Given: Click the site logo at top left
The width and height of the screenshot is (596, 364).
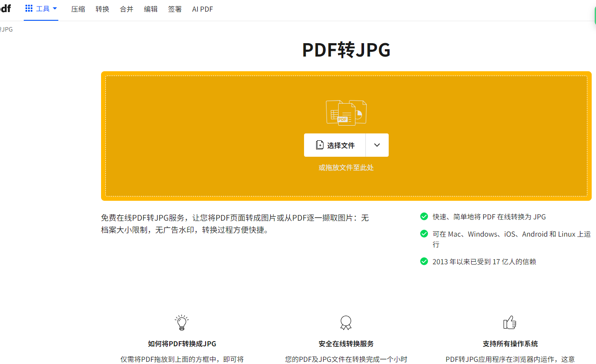Looking at the screenshot, I should pos(5,9).
